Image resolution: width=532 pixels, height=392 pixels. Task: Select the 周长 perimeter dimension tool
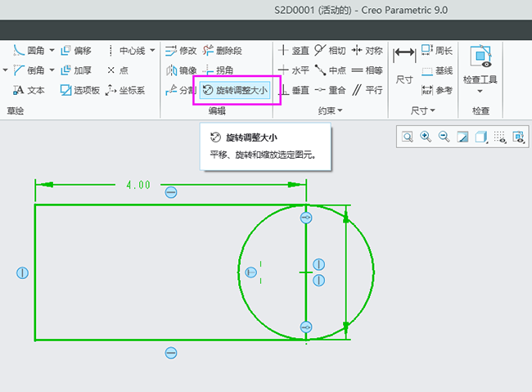click(x=437, y=51)
